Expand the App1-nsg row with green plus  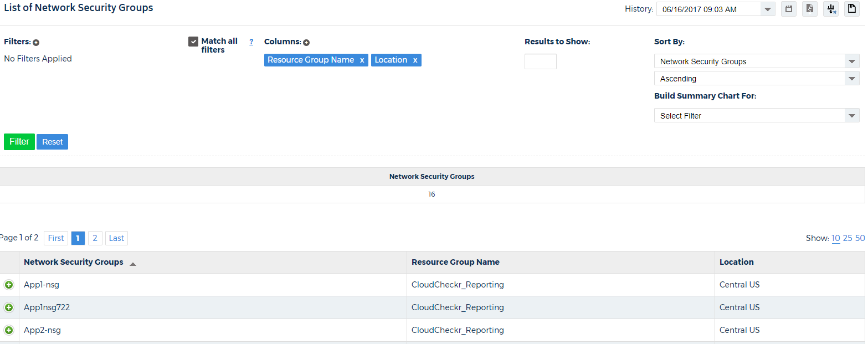(x=9, y=285)
